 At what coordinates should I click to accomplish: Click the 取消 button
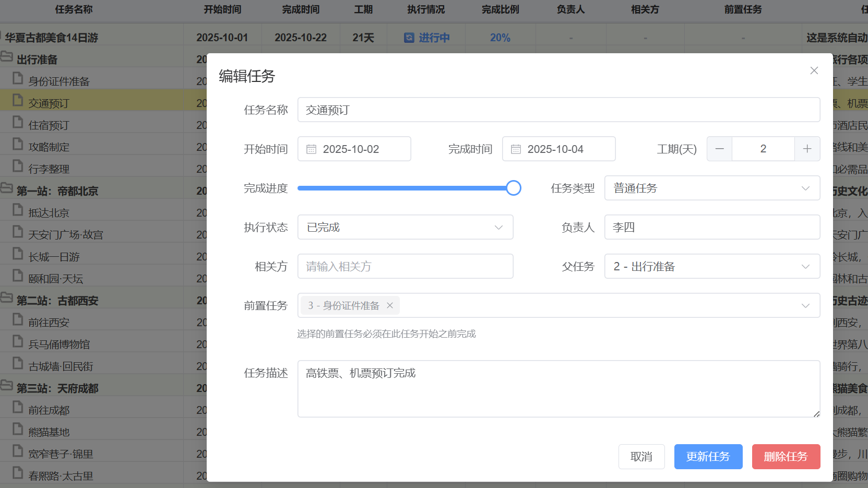click(641, 456)
